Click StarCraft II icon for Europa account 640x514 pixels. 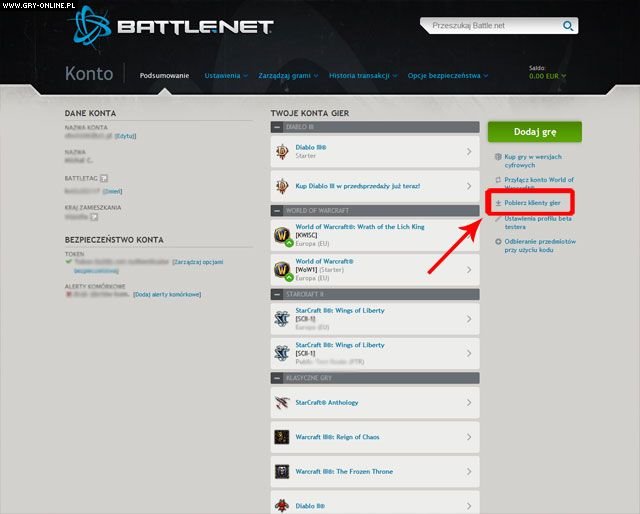tap(282, 319)
